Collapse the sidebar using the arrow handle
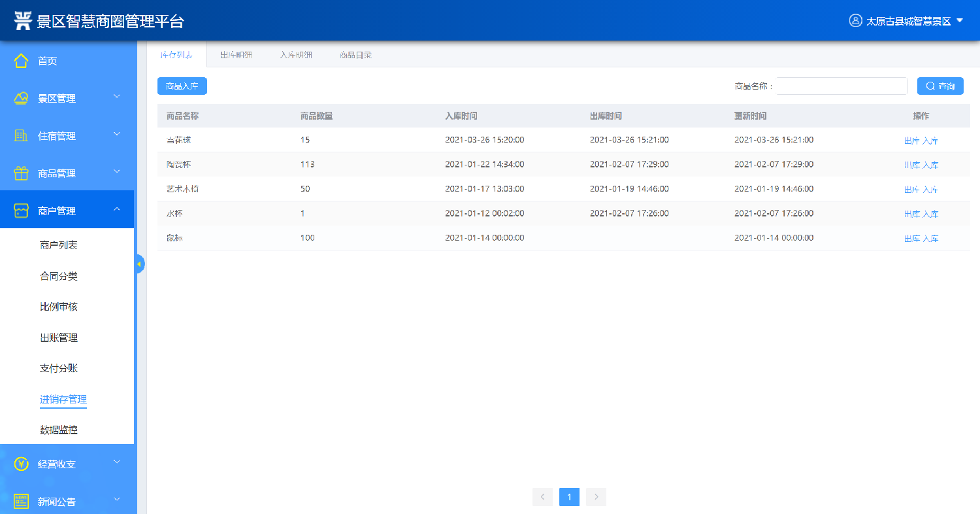The height and width of the screenshot is (514, 980). [x=139, y=264]
